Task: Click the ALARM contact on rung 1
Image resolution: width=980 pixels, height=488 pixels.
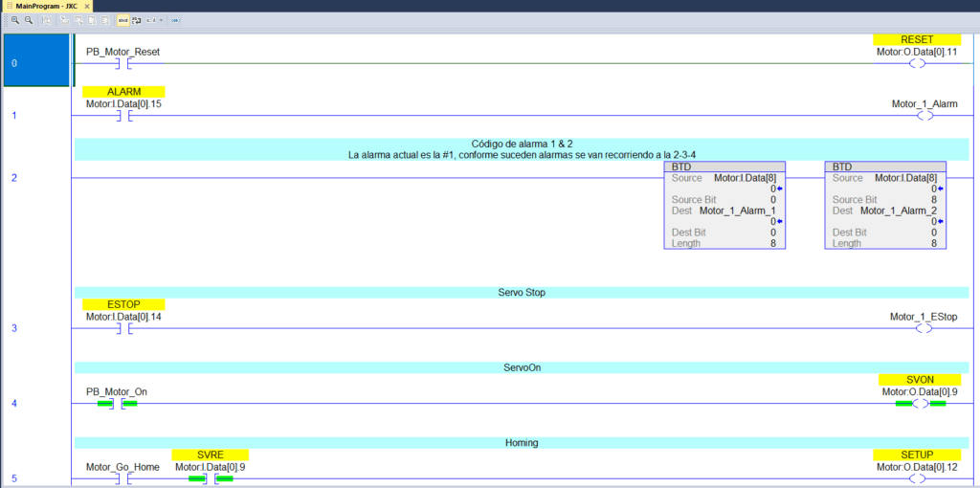Action: pos(122,116)
